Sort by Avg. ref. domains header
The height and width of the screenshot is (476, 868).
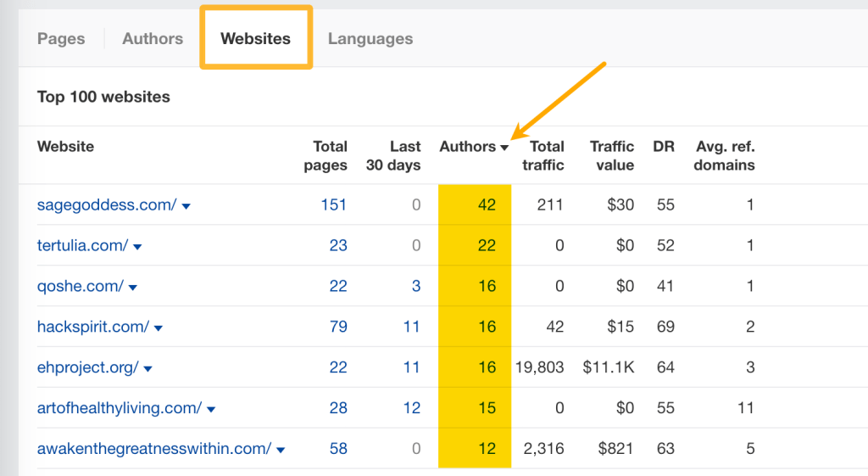(724, 156)
